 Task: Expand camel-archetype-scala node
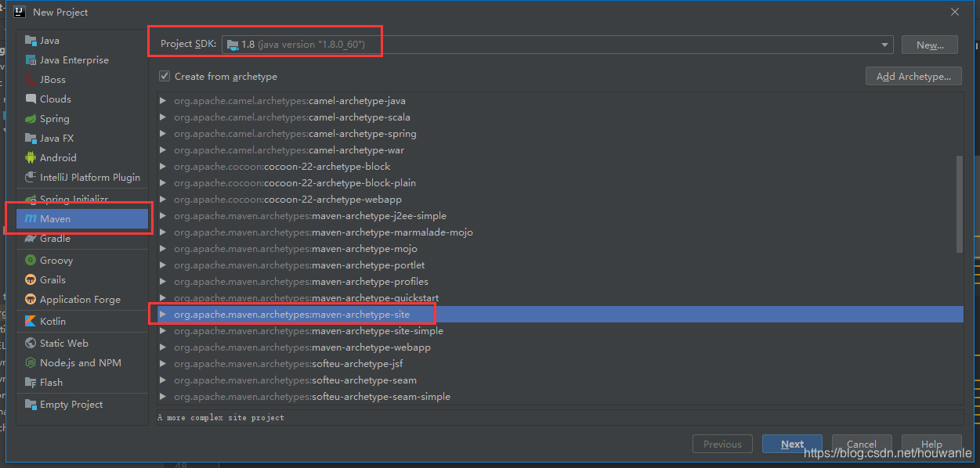tap(163, 117)
